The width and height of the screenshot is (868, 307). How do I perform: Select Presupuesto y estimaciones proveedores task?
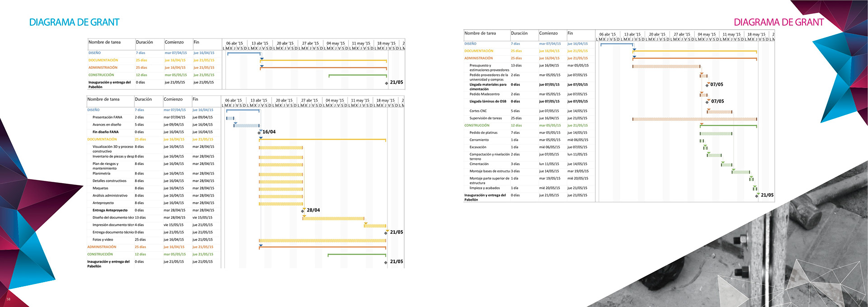click(489, 68)
